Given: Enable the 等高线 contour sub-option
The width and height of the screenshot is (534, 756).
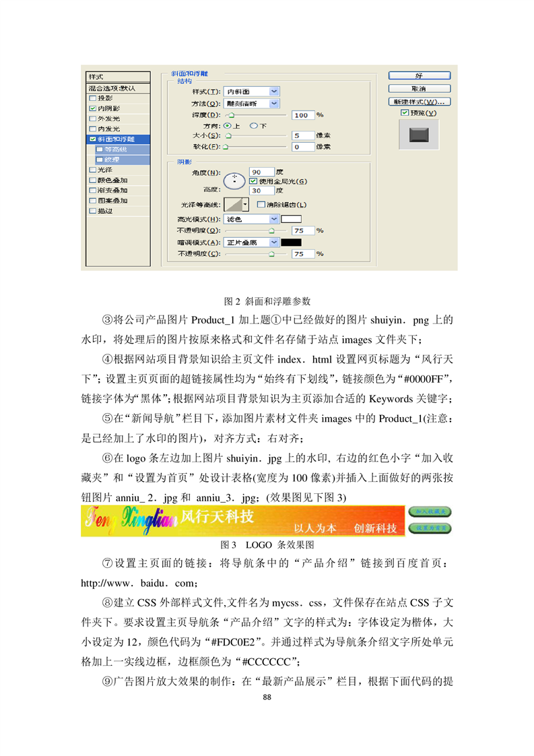Looking at the screenshot, I should coord(100,150).
